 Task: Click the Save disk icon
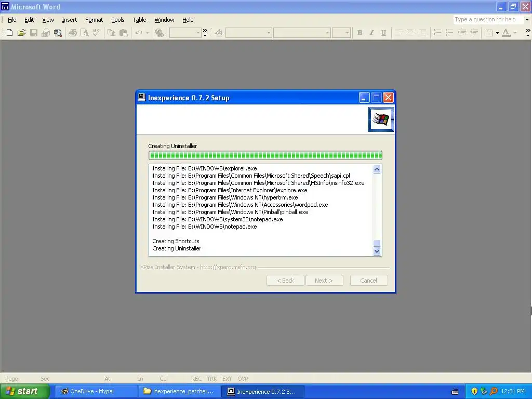tap(34, 33)
